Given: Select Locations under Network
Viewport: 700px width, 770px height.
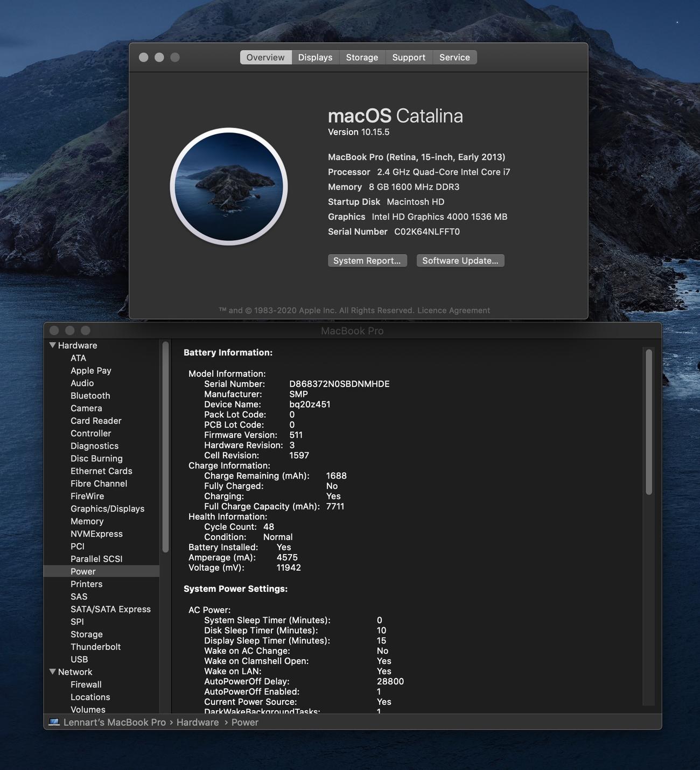Looking at the screenshot, I should point(90,697).
